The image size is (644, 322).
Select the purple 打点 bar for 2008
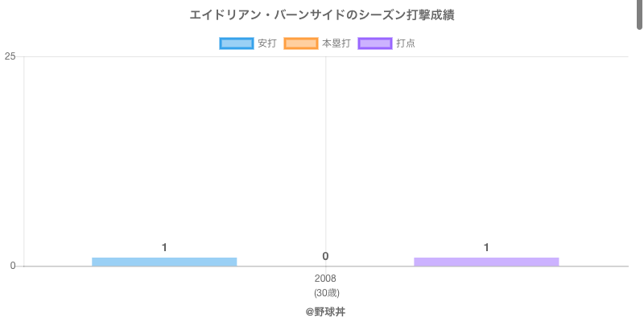pyautogui.click(x=486, y=262)
